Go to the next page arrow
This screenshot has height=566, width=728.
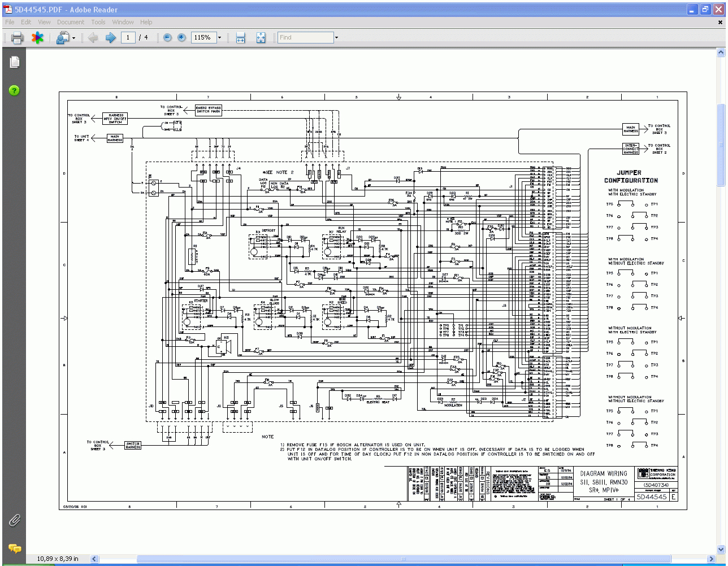(110, 38)
